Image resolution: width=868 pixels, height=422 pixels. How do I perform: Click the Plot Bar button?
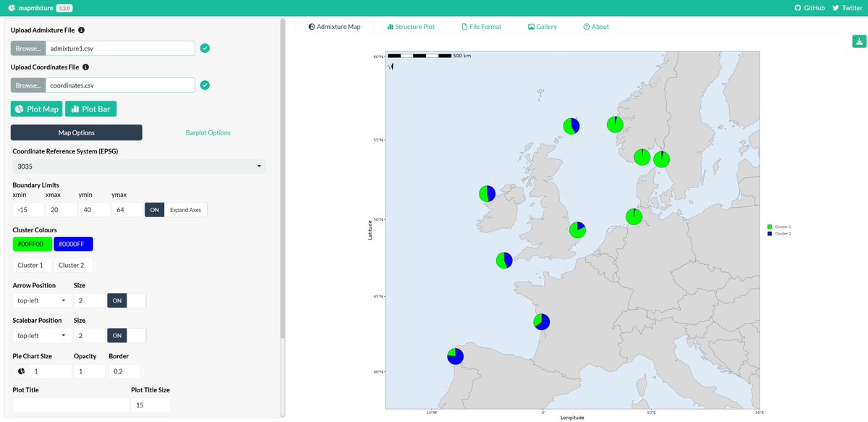[90, 109]
